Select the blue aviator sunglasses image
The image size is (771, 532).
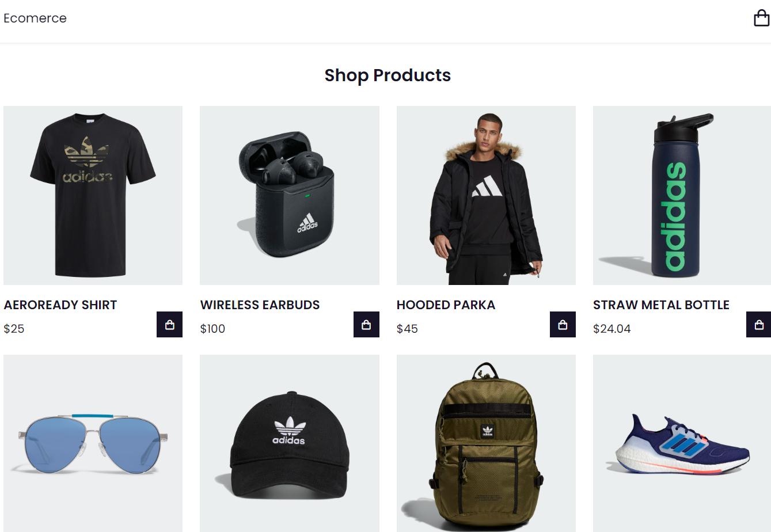[93, 443]
